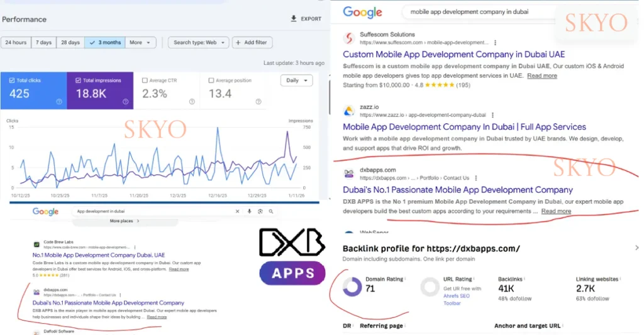This screenshot has height=335, width=644.
Task: Toggle the Total clicks checkbox
Action: coord(12,80)
